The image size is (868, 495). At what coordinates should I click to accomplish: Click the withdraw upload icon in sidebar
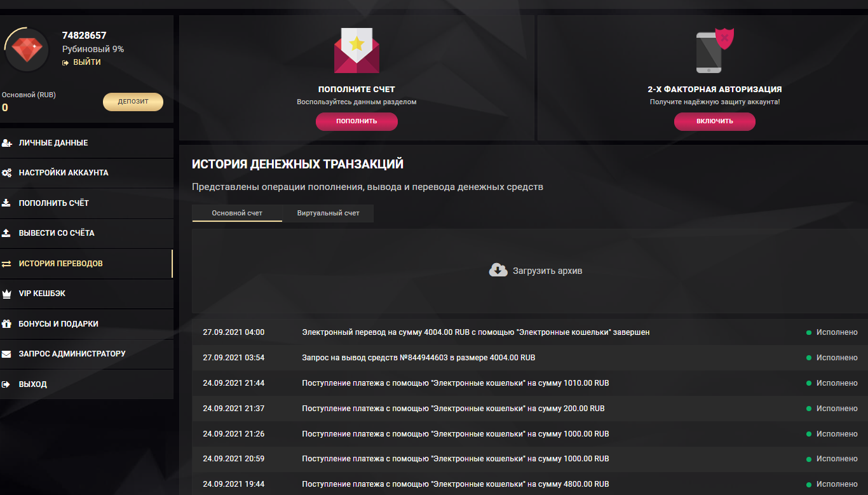click(7, 233)
